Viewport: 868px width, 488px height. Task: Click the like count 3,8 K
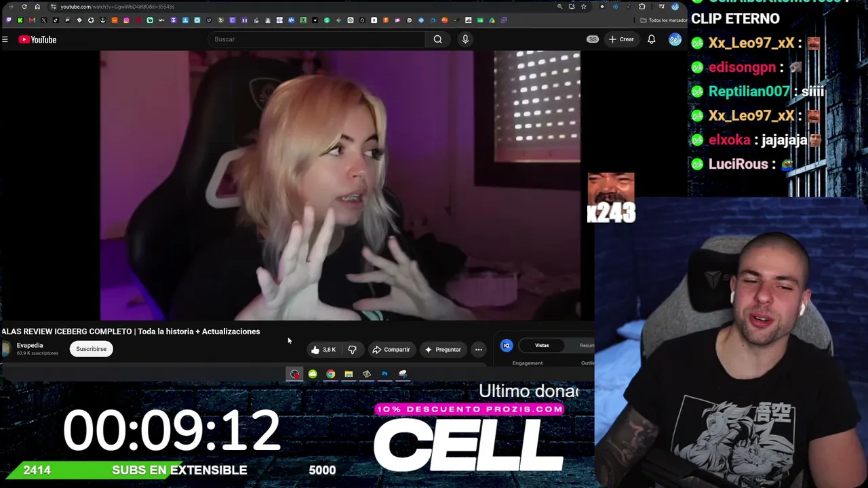pos(330,350)
